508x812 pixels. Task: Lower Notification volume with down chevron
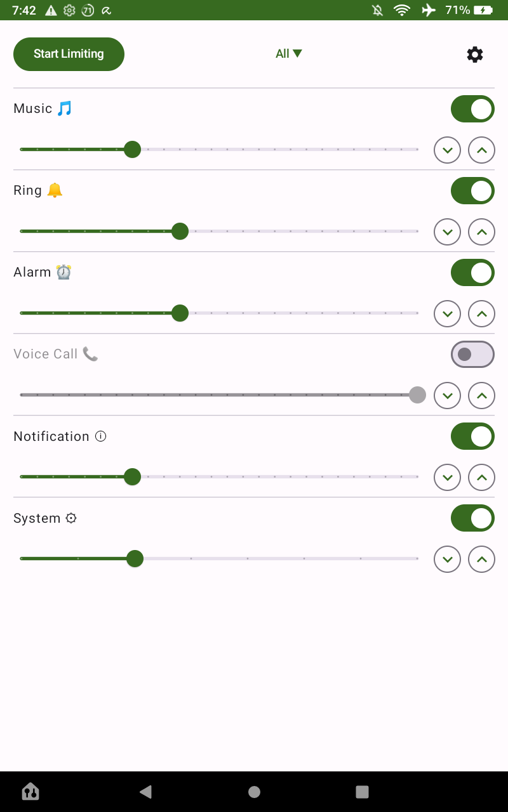(447, 478)
